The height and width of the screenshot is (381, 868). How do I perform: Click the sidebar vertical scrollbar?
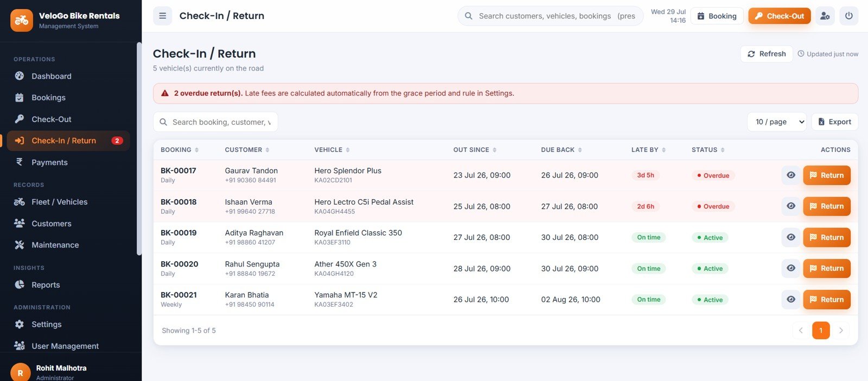139,149
